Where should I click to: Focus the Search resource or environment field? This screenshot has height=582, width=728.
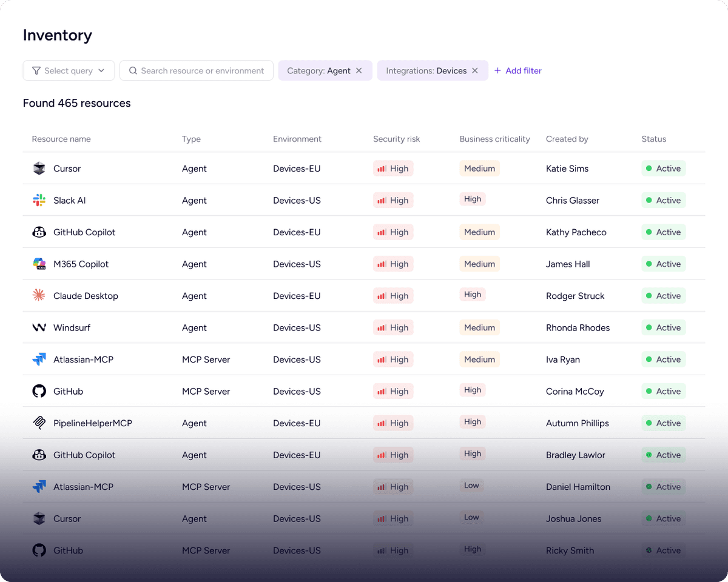pyautogui.click(x=202, y=71)
